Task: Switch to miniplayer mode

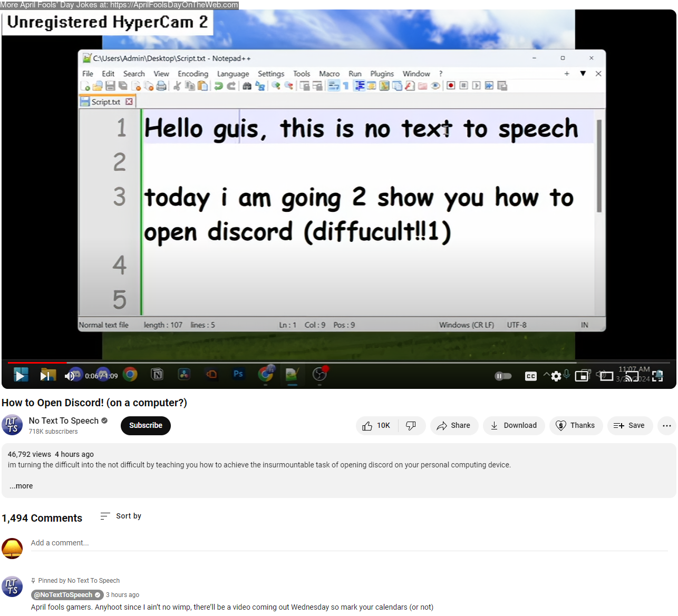Action: pyautogui.click(x=582, y=376)
